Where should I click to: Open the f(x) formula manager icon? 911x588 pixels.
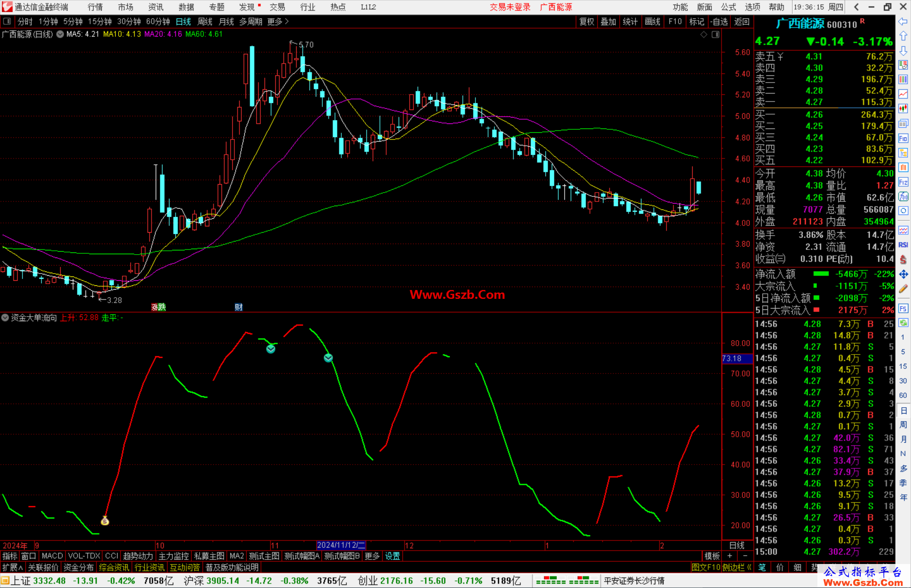903,196
